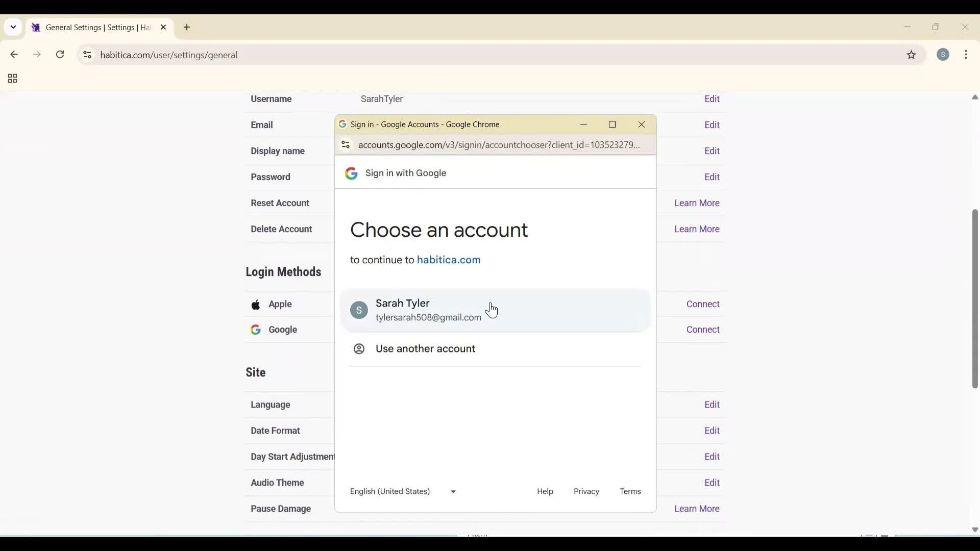This screenshot has width=980, height=551.
Task: Open the Chrome three-dot menu
Action: (967, 55)
